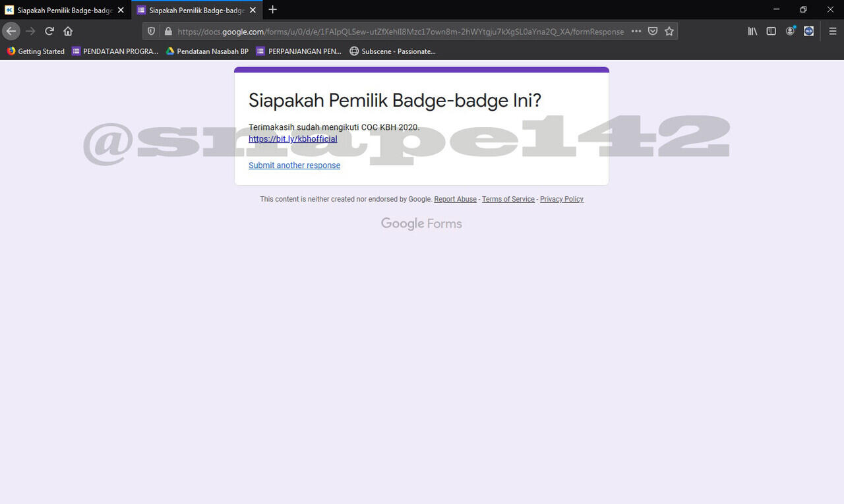This screenshot has width=844, height=504.
Task: Open the Firefox account menu
Action: click(790, 31)
